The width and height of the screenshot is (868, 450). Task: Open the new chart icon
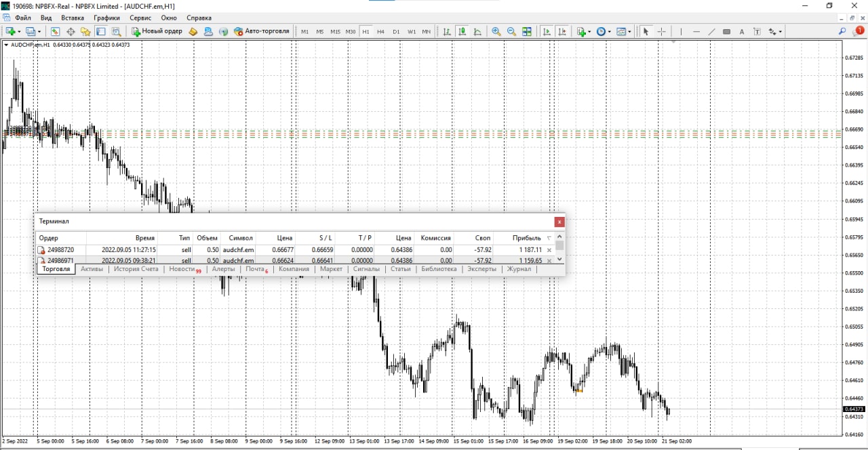coord(9,31)
